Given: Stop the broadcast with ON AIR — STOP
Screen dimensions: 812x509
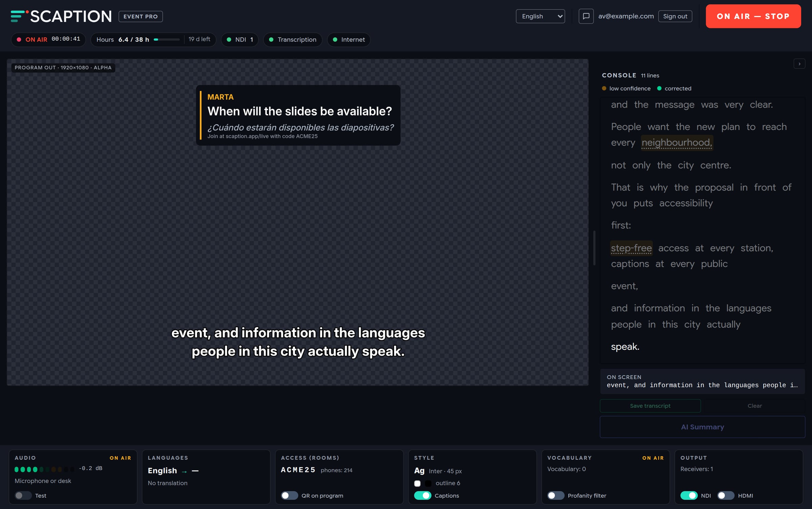Looking at the screenshot, I should pyautogui.click(x=753, y=16).
